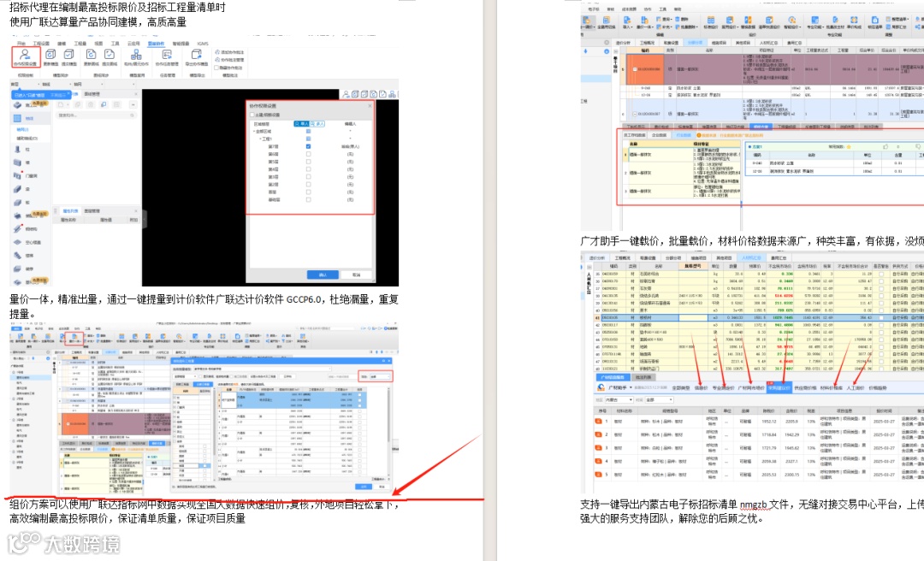924x561 pixels.
Task: Tick the 第4层 checkbox in 协作权限设置 dialog
Action: [308, 169]
